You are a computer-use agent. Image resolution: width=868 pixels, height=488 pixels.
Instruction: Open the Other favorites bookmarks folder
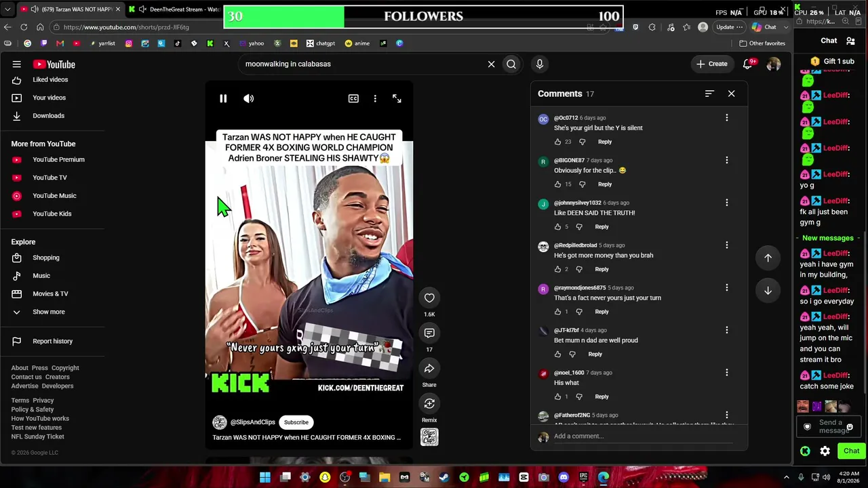pyautogui.click(x=762, y=43)
